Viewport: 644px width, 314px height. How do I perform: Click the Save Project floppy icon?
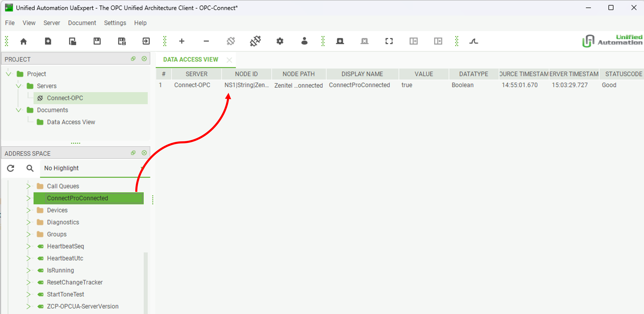pyautogui.click(x=97, y=41)
